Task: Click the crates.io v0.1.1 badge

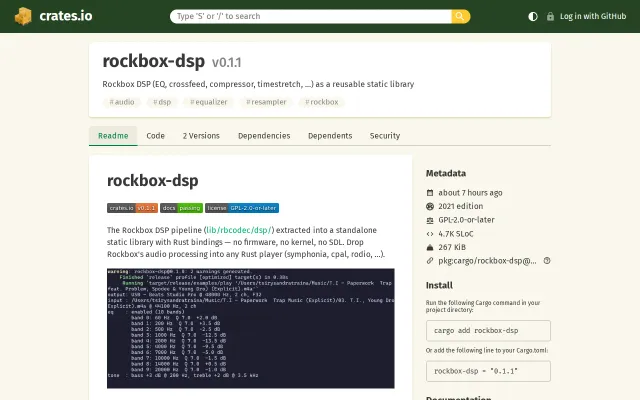Action: 132,208
